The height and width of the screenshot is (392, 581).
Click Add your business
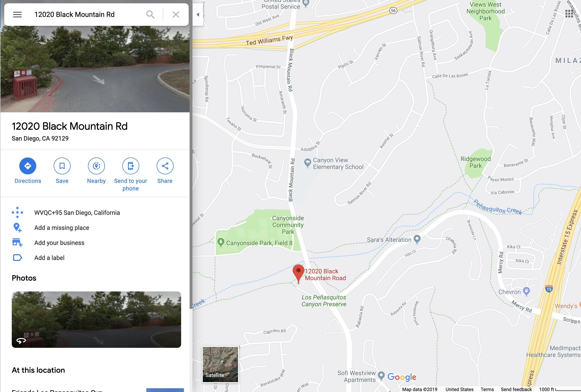pyautogui.click(x=59, y=243)
